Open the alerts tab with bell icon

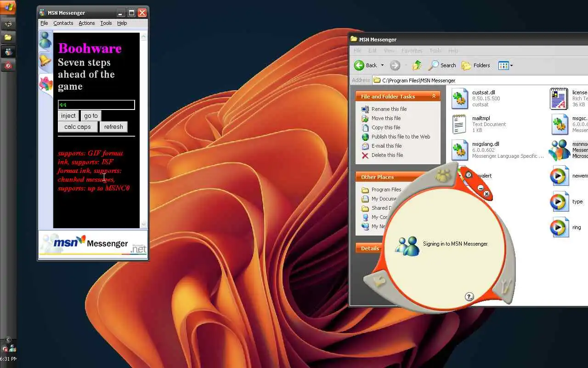[45, 60]
